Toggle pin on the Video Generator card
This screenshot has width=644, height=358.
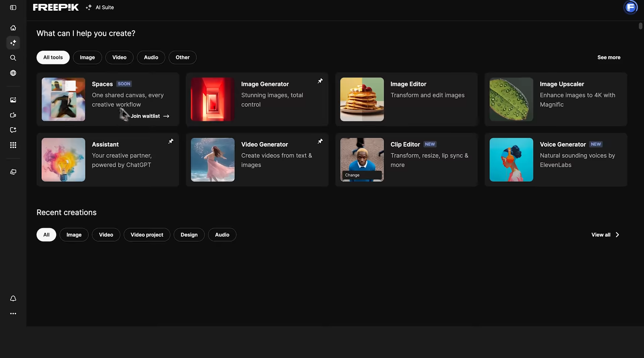point(320,141)
